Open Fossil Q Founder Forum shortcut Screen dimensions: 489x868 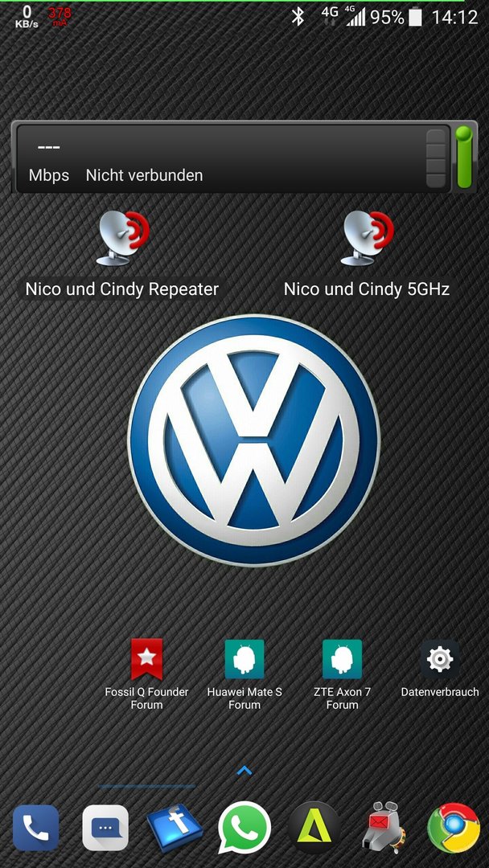pos(146,674)
